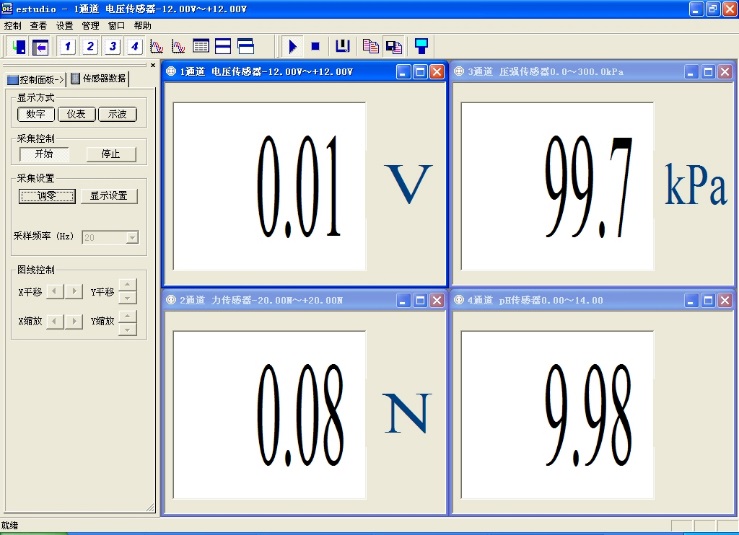This screenshot has height=535, width=739.
Task: Open the 采样频率 dropdown
Action: pyautogui.click(x=131, y=238)
